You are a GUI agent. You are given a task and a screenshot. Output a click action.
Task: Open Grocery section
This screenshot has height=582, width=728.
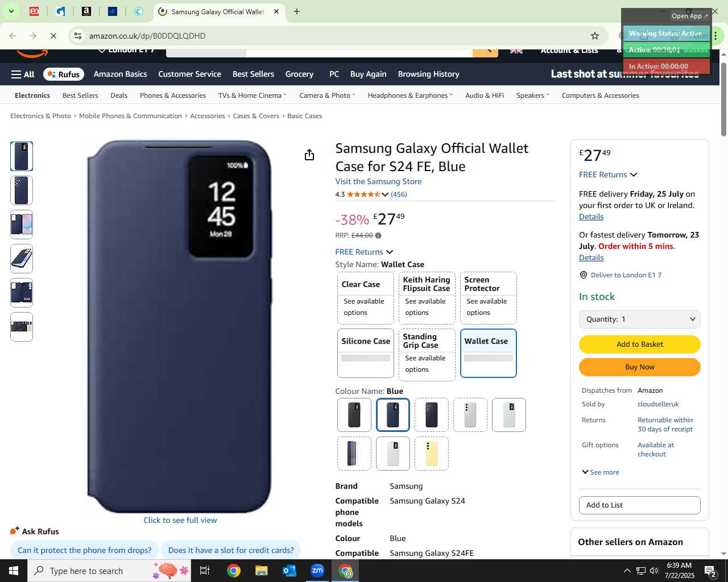point(299,74)
